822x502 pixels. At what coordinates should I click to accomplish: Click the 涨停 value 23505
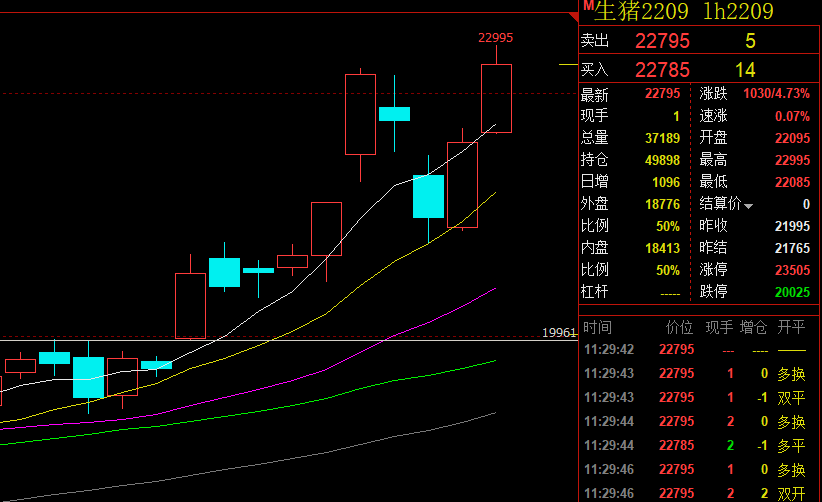792,270
